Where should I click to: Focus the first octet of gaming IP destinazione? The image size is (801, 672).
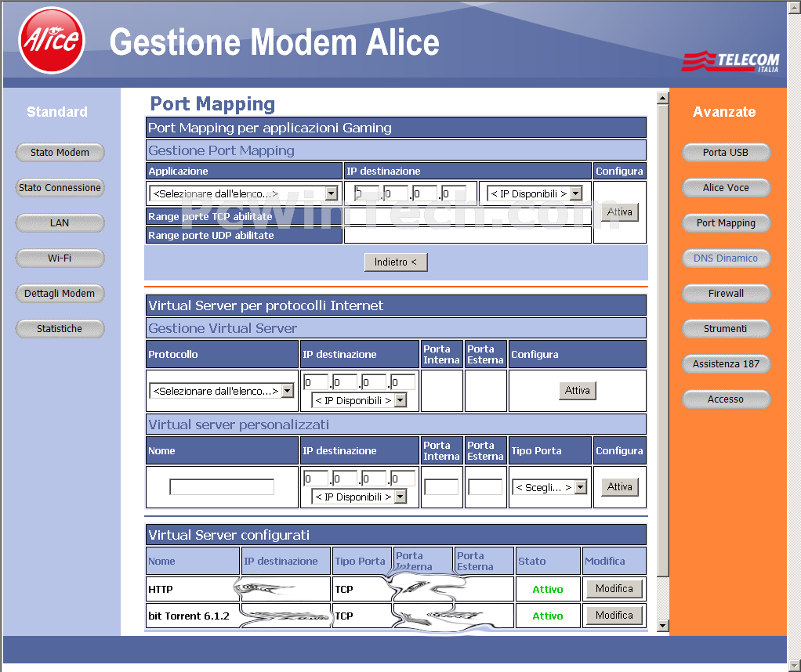coord(367,193)
